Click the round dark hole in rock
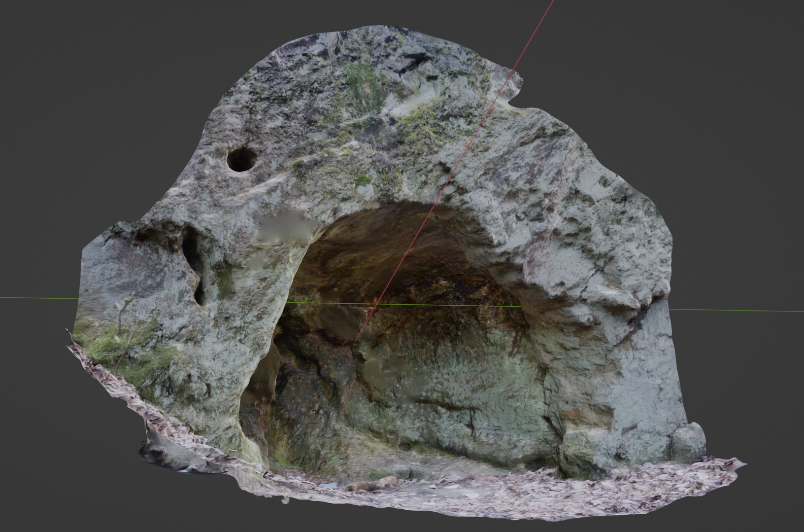This screenshot has height=532, width=804. click(x=241, y=159)
